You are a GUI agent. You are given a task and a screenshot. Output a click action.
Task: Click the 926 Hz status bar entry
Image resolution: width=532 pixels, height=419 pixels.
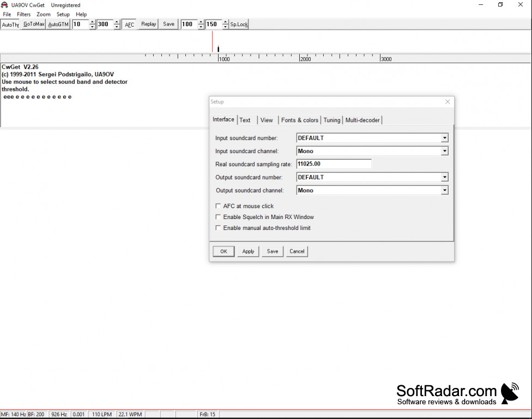(x=59, y=414)
